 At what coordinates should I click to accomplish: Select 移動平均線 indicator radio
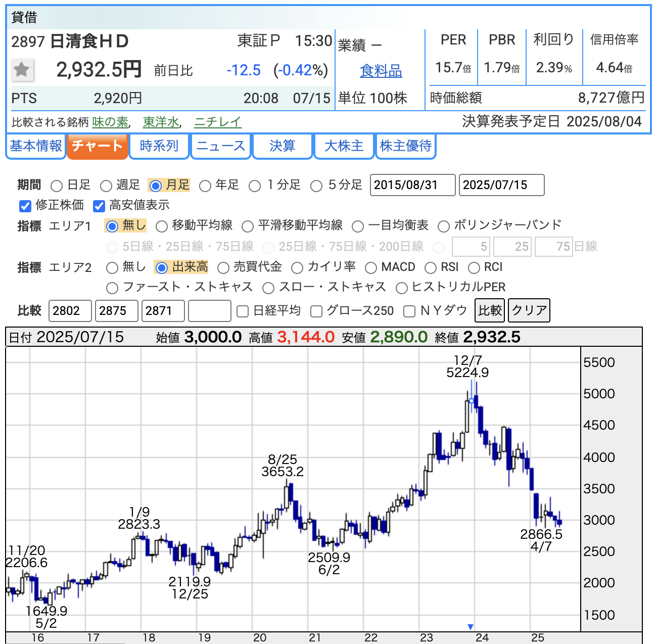161,226
